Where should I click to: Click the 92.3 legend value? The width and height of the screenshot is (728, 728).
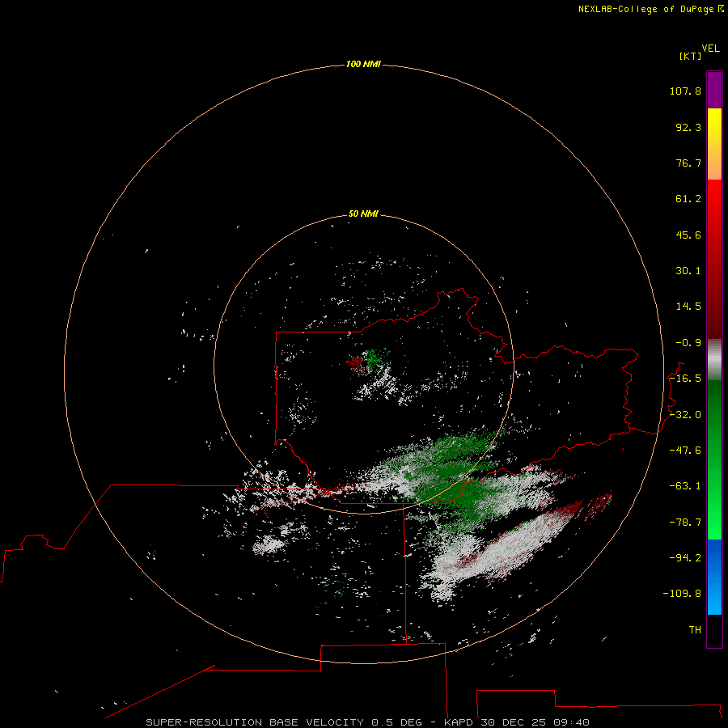[x=688, y=127]
